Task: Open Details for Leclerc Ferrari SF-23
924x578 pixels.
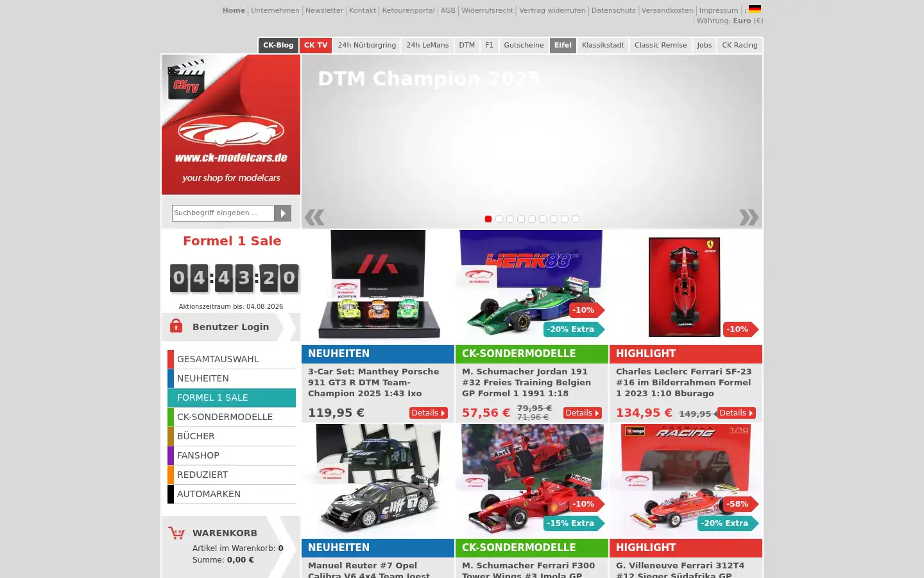Action: (x=736, y=413)
